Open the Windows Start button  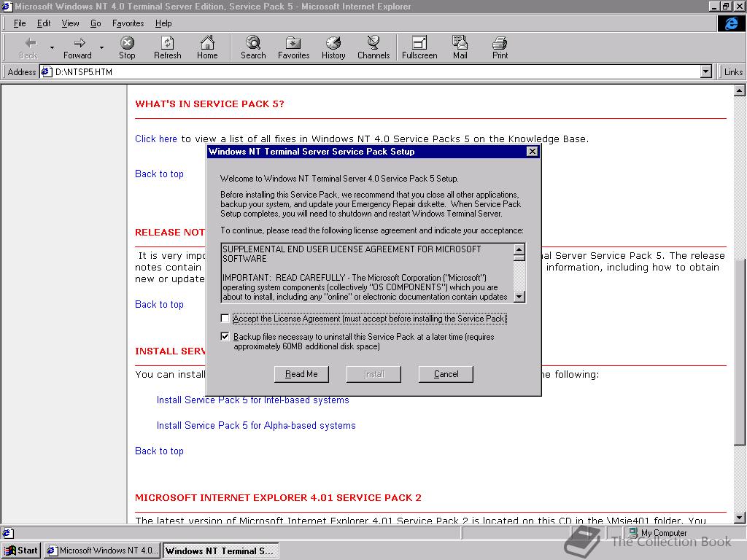21,551
